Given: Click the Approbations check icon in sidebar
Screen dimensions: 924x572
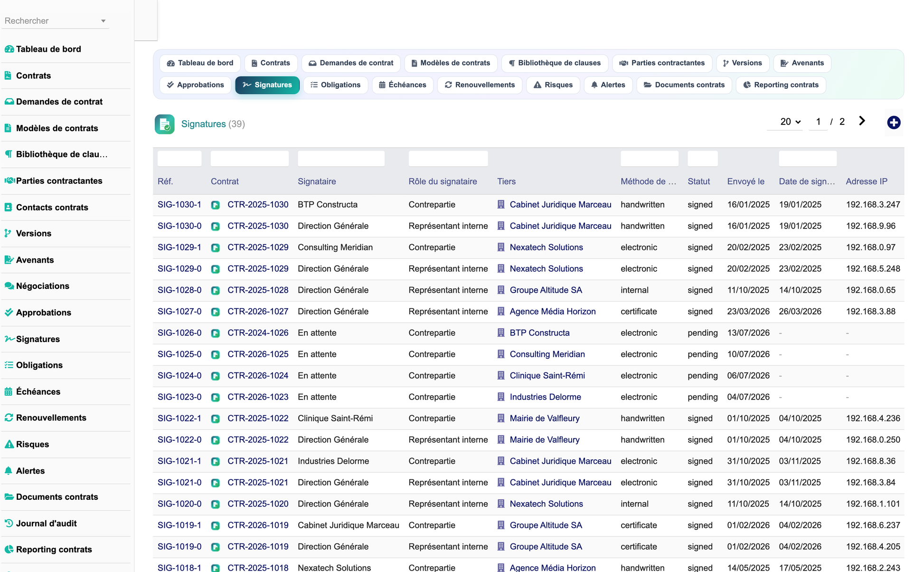Looking at the screenshot, I should pyautogui.click(x=9, y=313).
